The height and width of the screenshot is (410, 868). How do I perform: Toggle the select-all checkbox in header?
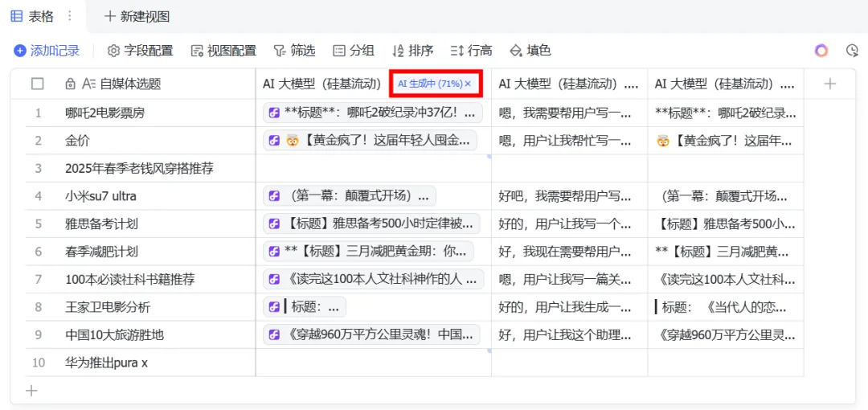(x=38, y=84)
